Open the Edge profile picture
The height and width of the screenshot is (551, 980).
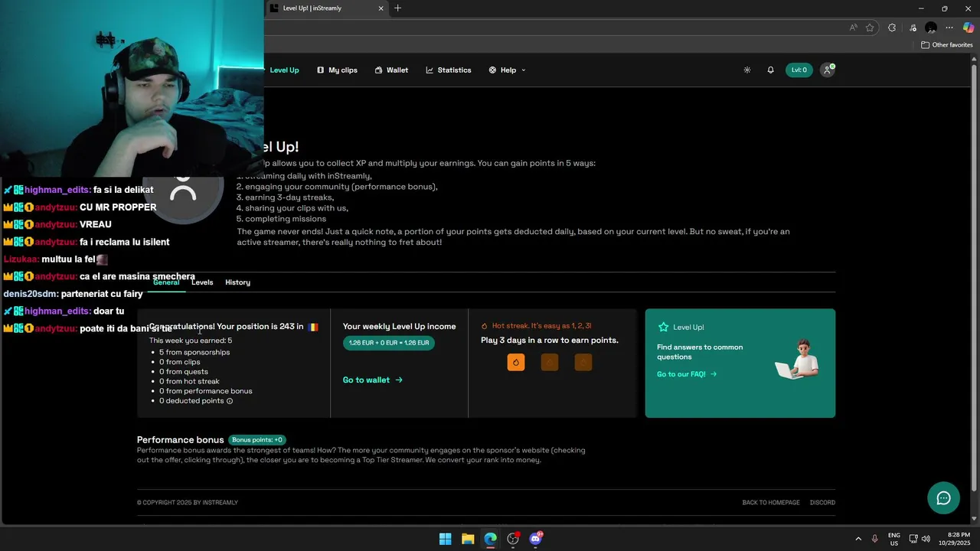pos(931,28)
